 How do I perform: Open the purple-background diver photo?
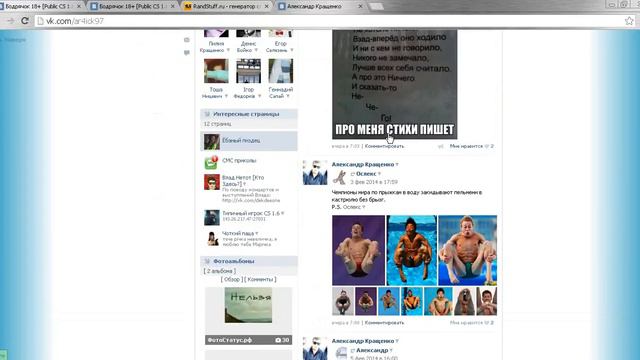click(x=358, y=250)
